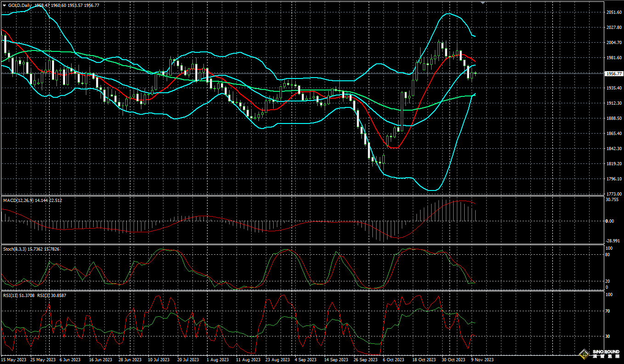
Task: Open the chart menu triangle beside GOLD,Daily
Action: point(4,6)
